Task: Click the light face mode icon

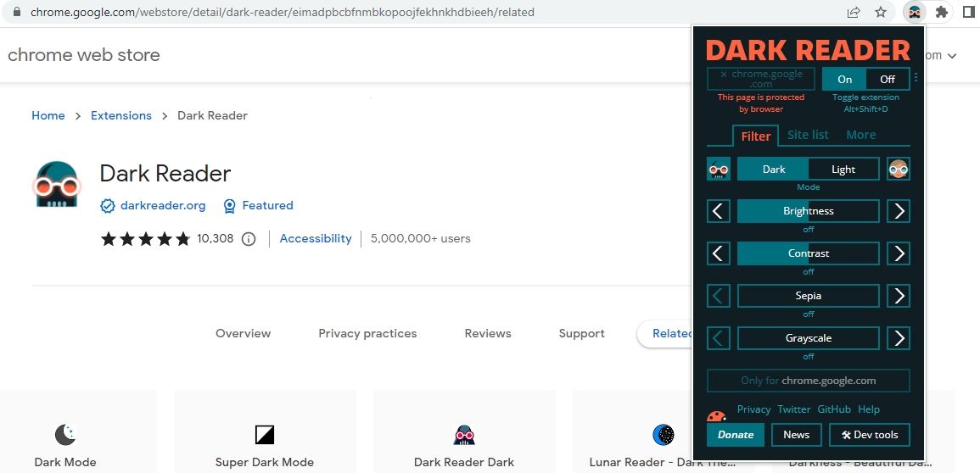Action: coord(899,169)
